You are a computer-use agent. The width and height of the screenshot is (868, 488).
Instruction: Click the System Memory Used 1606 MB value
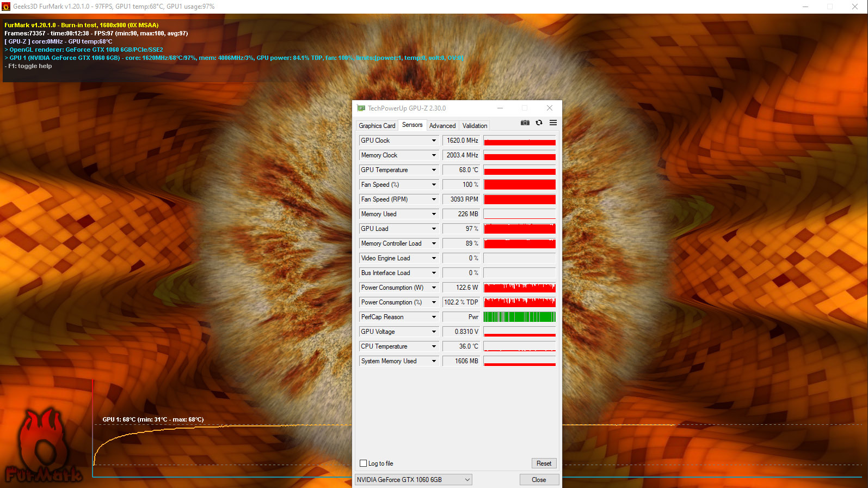pyautogui.click(x=461, y=361)
